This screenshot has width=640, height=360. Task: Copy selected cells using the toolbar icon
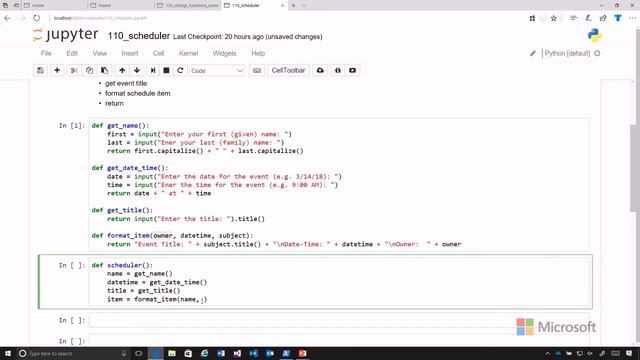point(89,71)
